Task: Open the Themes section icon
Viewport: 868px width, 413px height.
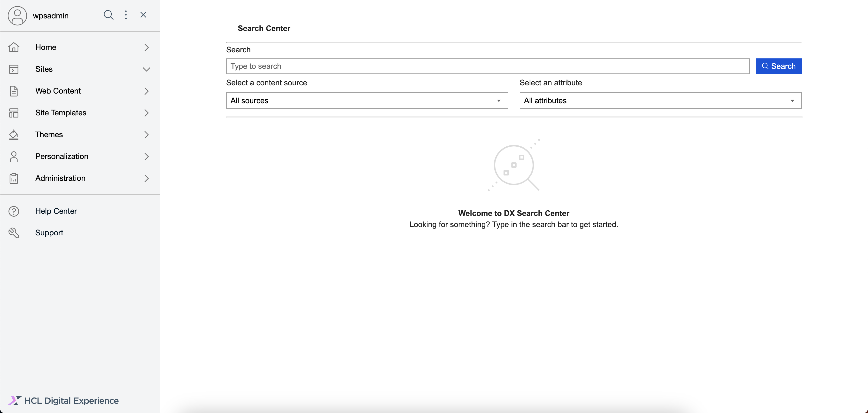Action: 14,134
